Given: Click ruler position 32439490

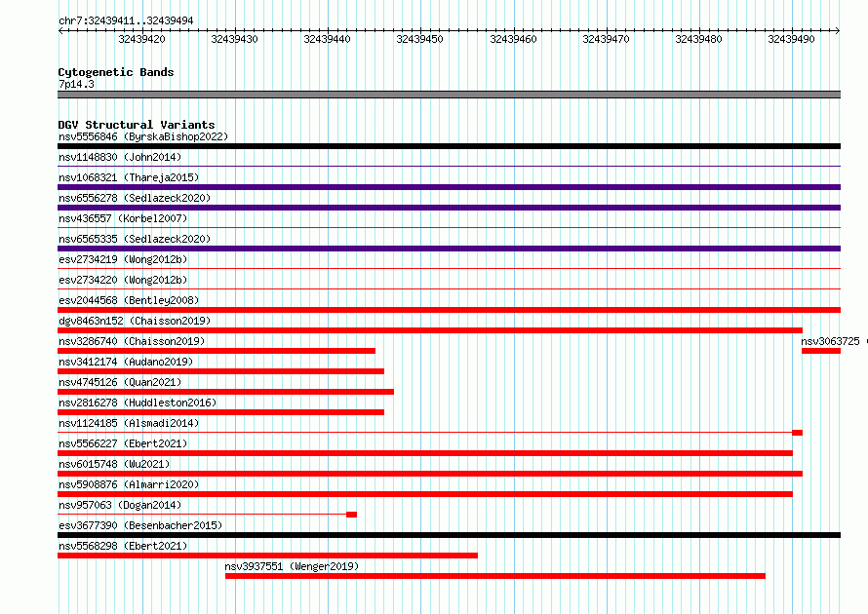Looking at the screenshot, I should click(x=792, y=39).
